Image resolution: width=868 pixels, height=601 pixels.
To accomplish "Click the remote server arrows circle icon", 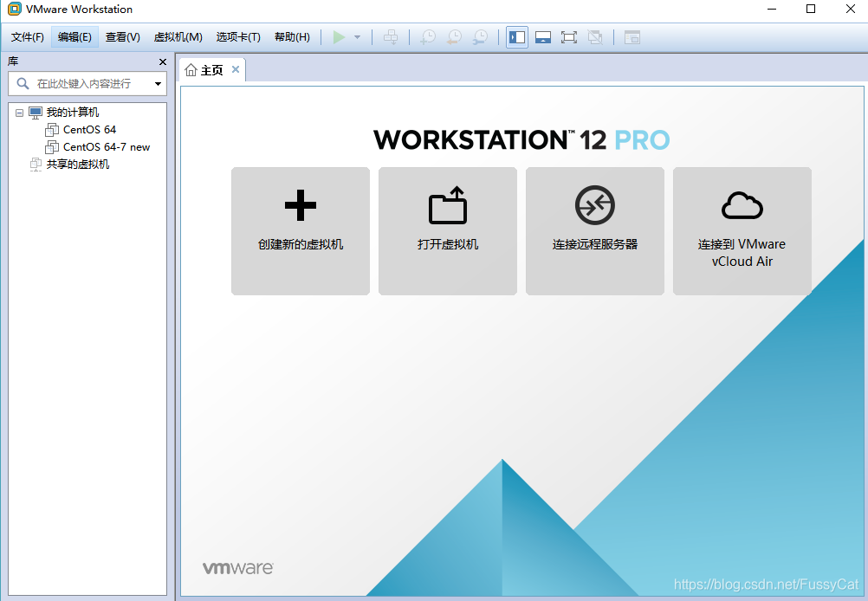I will [x=595, y=205].
